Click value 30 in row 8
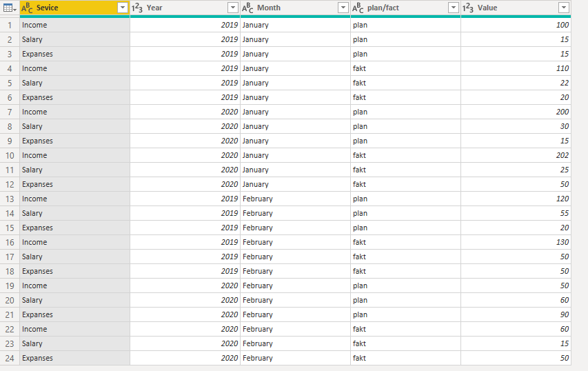The image size is (588, 371). [x=516, y=126]
